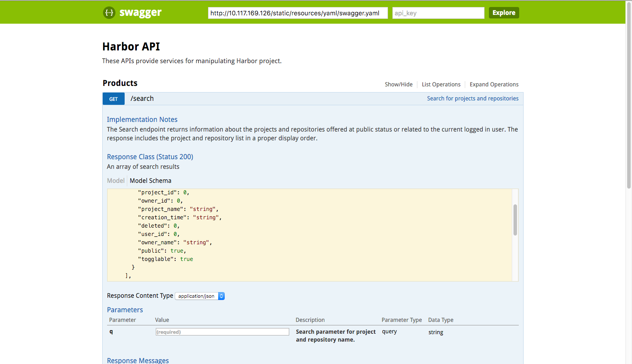Click the Products section heading
The height and width of the screenshot is (364, 632).
[x=120, y=83]
